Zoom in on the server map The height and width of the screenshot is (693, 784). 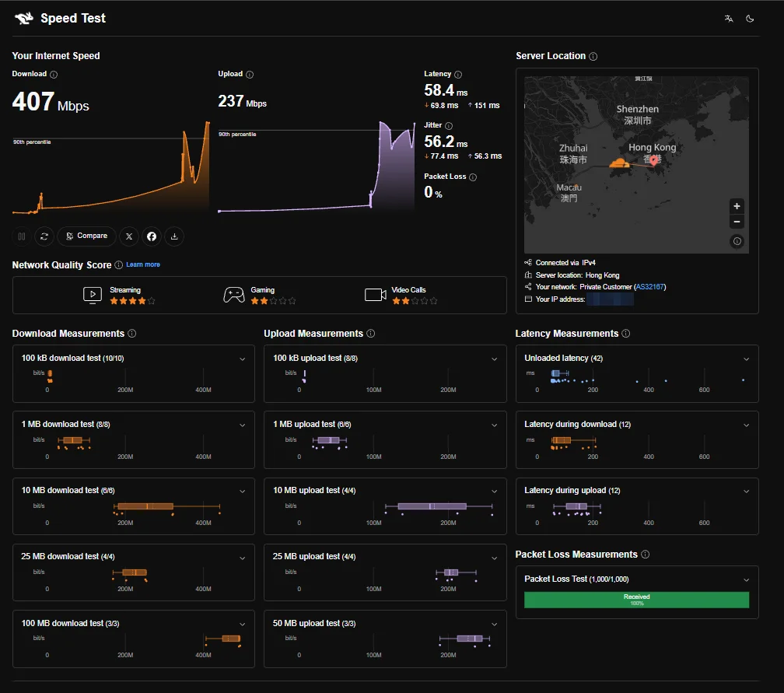pos(737,206)
